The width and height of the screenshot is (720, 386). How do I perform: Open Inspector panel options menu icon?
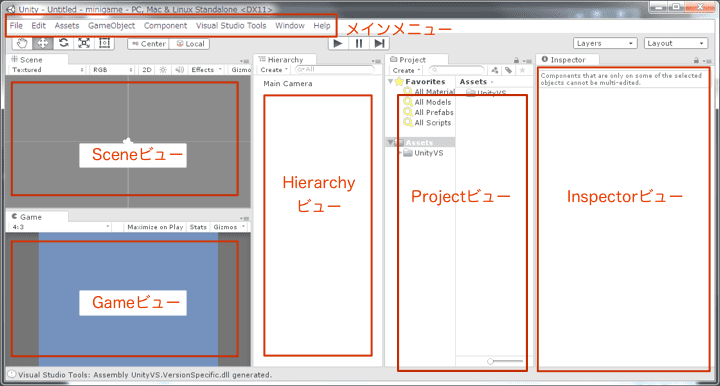(x=707, y=61)
